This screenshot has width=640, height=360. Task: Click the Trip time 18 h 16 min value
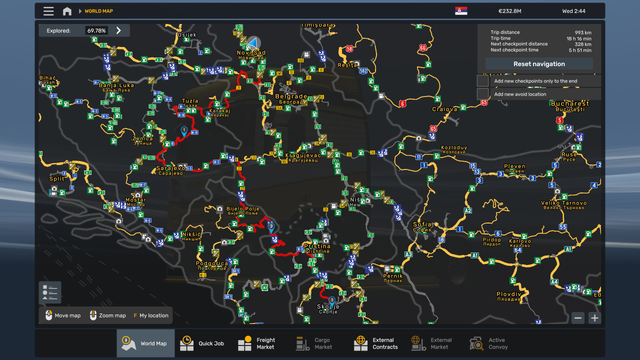tap(579, 38)
